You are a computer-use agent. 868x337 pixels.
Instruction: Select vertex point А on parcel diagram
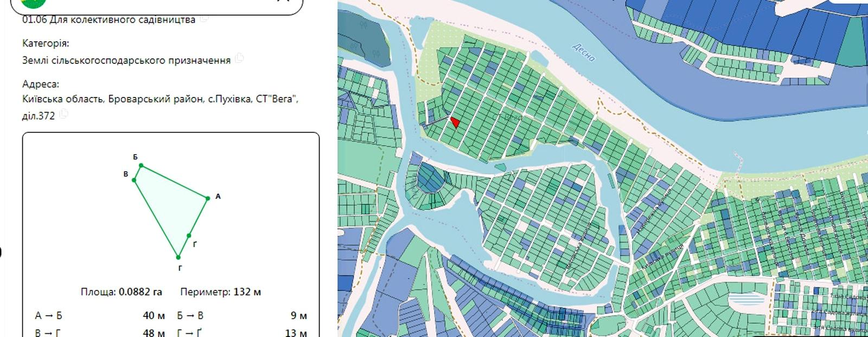click(208, 198)
